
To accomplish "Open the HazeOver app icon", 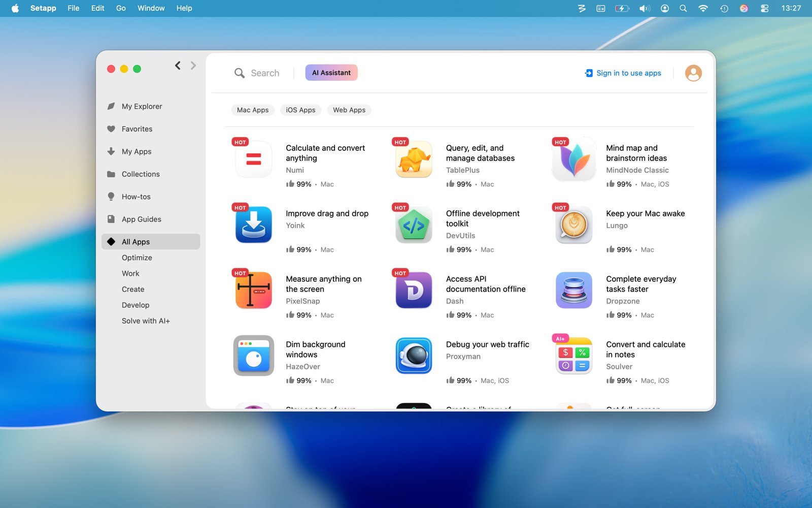I will 254,356.
